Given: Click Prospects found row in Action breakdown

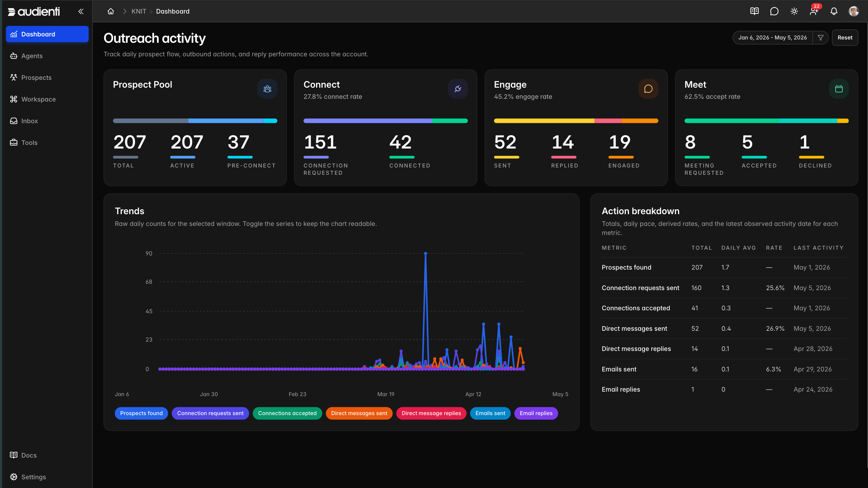Looking at the screenshot, I should click(724, 267).
